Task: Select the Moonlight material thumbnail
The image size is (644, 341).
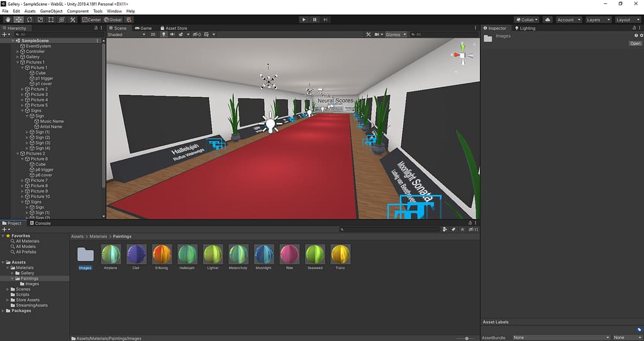Action: pyautogui.click(x=264, y=254)
